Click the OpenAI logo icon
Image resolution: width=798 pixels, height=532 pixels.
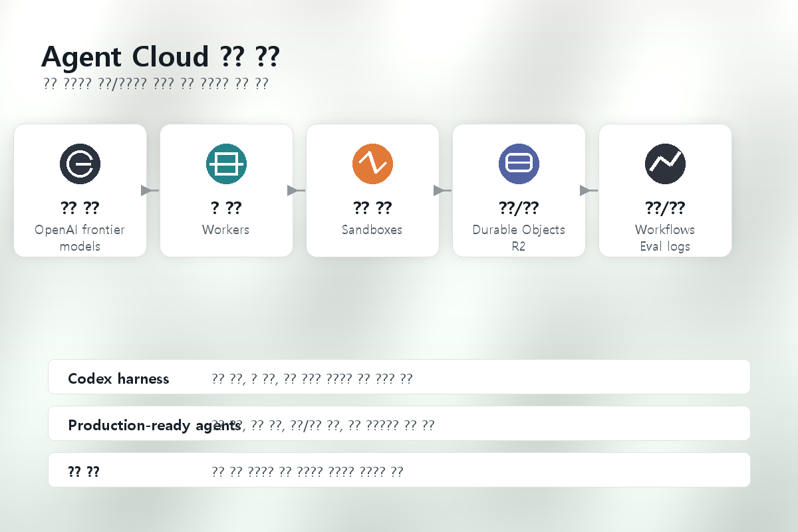[x=80, y=164]
